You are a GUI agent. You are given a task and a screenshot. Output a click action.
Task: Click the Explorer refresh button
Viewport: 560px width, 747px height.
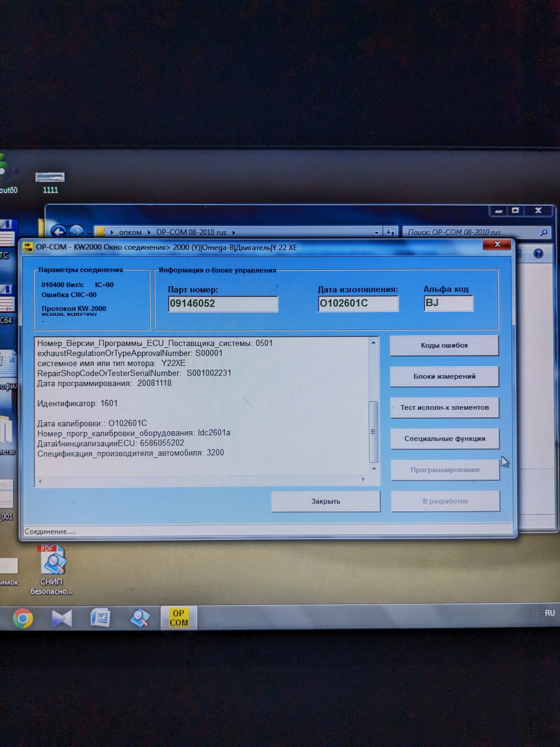[x=390, y=232]
